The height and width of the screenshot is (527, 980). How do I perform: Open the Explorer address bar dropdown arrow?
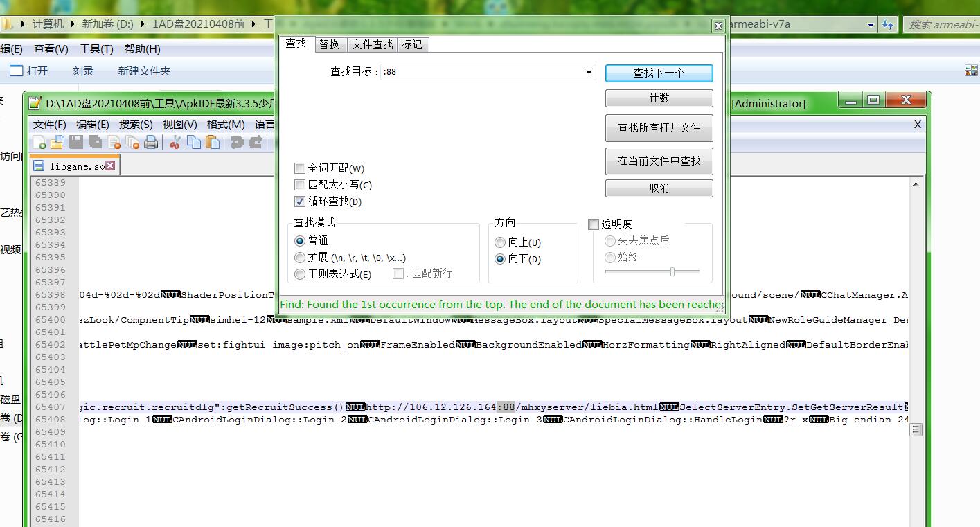pos(871,25)
